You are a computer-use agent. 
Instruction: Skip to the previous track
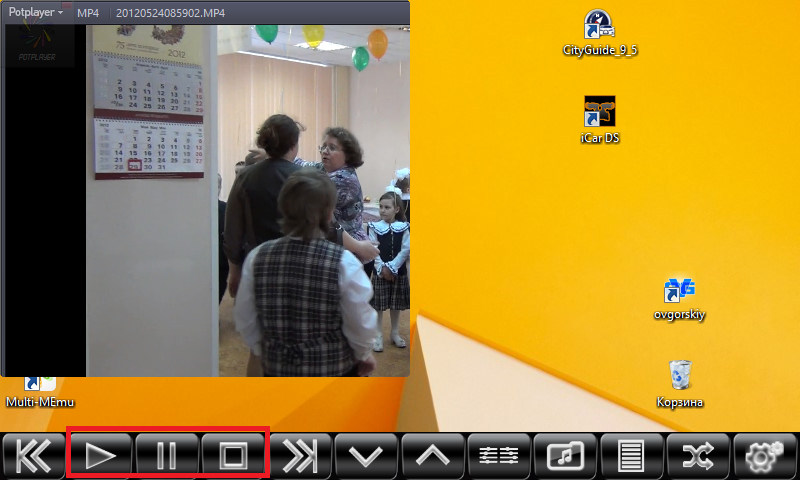coord(33,456)
